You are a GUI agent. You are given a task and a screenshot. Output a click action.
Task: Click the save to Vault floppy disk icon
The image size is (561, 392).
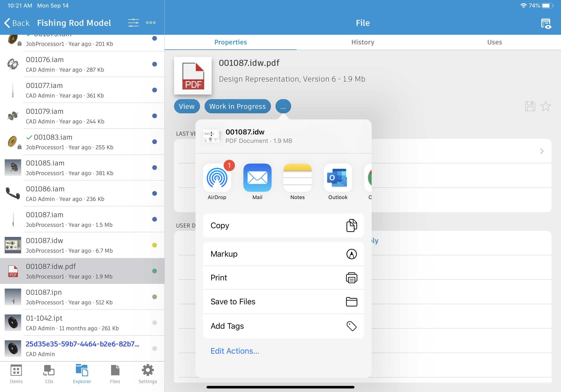530,106
